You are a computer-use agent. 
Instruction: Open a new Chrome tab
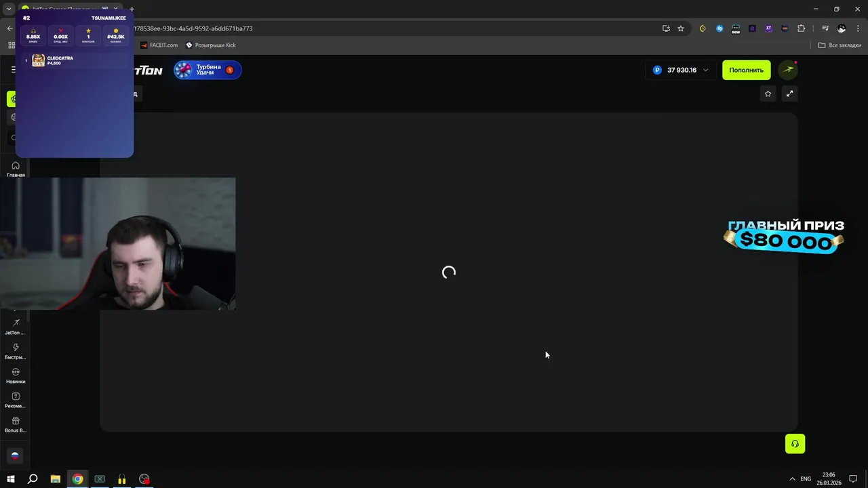point(132,9)
